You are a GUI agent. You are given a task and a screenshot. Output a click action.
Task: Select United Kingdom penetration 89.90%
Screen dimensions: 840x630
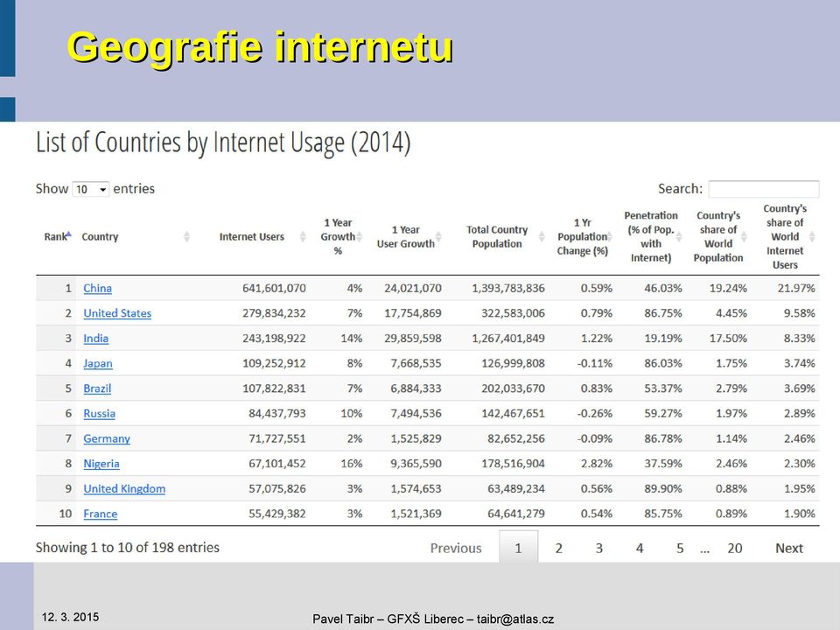click(663, 488)
